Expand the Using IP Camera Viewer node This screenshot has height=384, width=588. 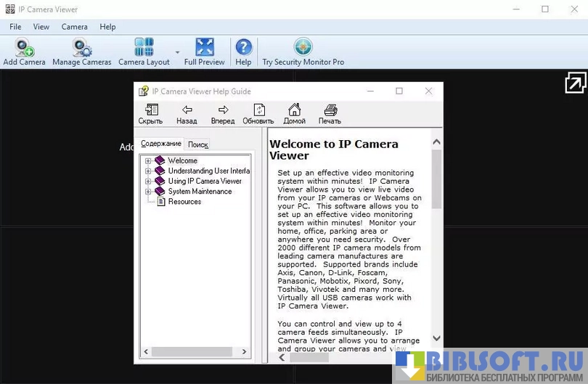point(148,181)
